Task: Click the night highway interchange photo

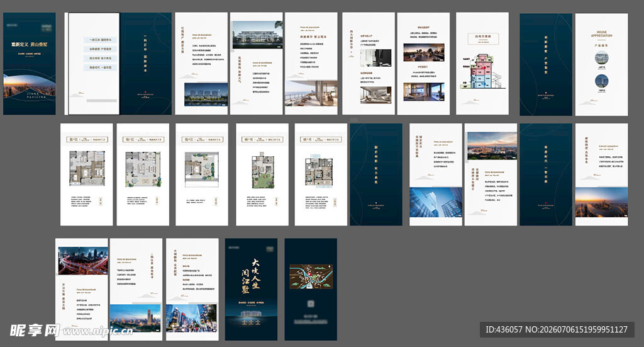Action: (x=83, y=261)
